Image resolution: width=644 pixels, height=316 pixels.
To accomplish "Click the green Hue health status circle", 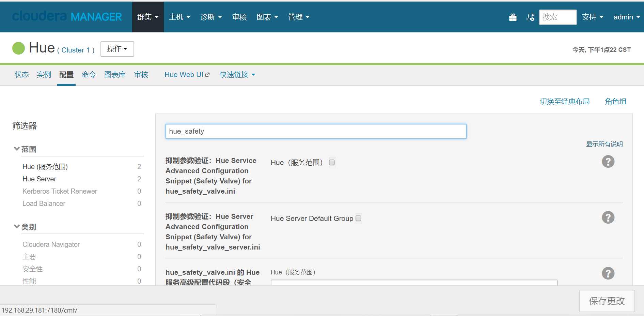I will pyautogui.click(x=19, y=48).
